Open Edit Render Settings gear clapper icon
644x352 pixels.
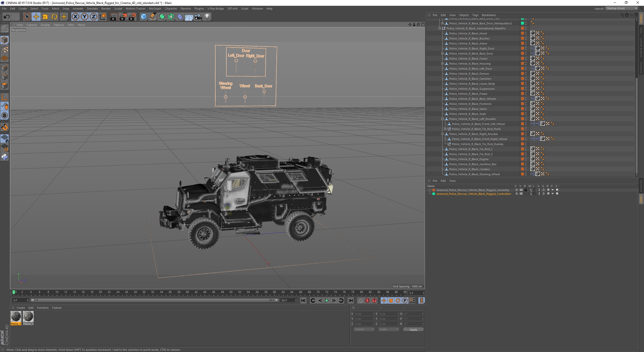(132, 17)
